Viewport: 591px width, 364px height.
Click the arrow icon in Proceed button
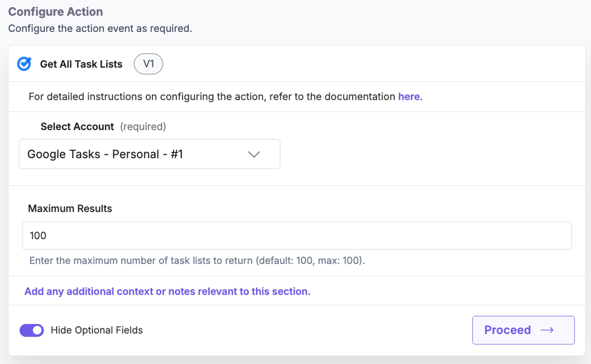tap(547, 330)
